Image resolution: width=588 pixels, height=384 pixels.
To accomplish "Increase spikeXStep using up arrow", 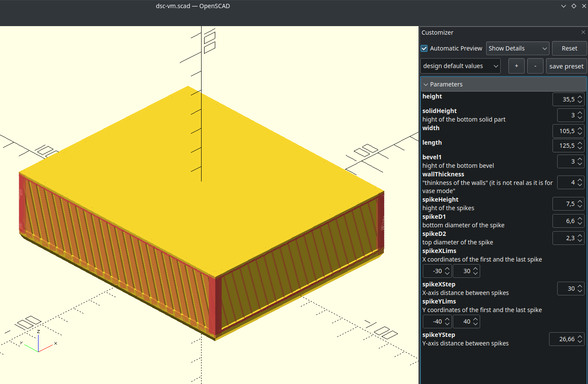I will coord(580,286).
